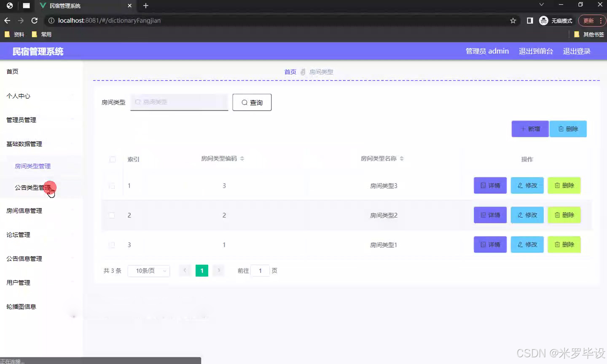Image resolution: width=607 pixels, height=364 pixels.
Task: View 详情 for 房间类型3
Action: pyautogui.click(x=490, y=185)
